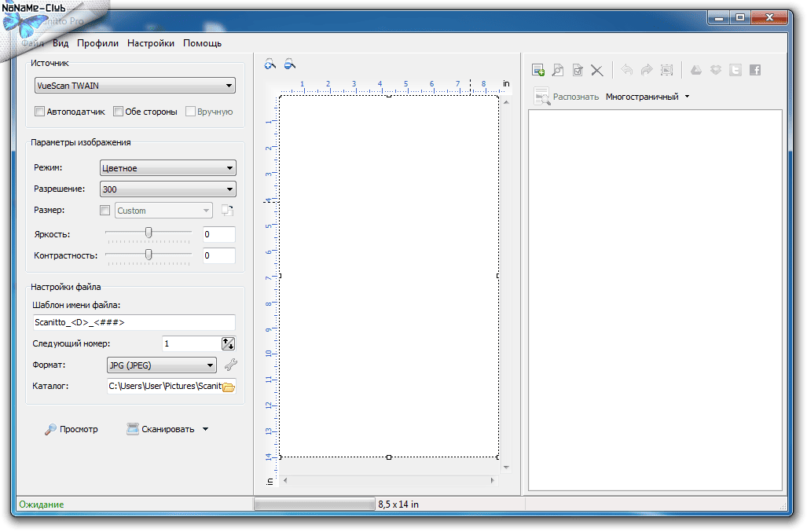The width and height of the screenshot is (807, 532).
Task: Open the Многостраничный dropdown
Action: point(647,97)
